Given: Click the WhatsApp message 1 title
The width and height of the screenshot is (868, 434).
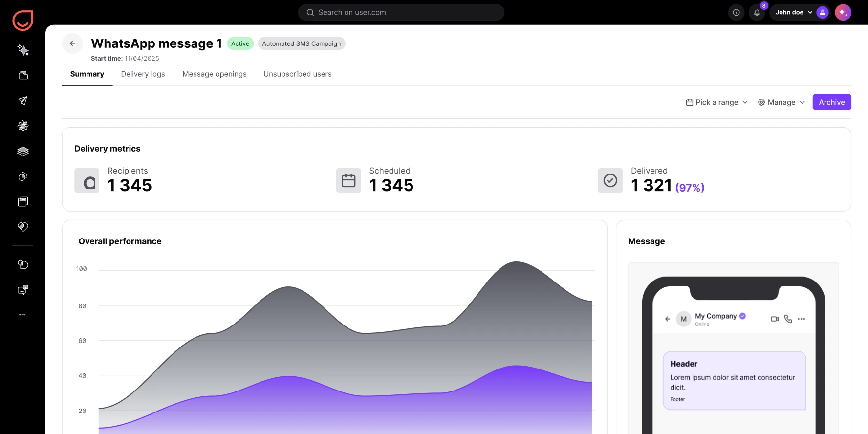Looking at the screenshot, I should point(156,43).
